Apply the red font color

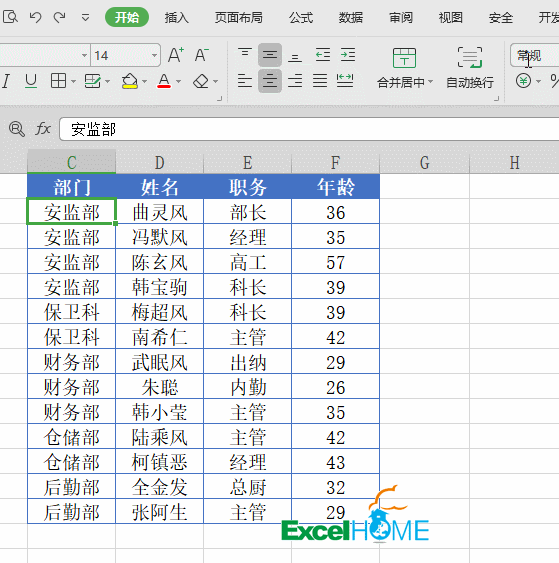click(x=164, y=81)
